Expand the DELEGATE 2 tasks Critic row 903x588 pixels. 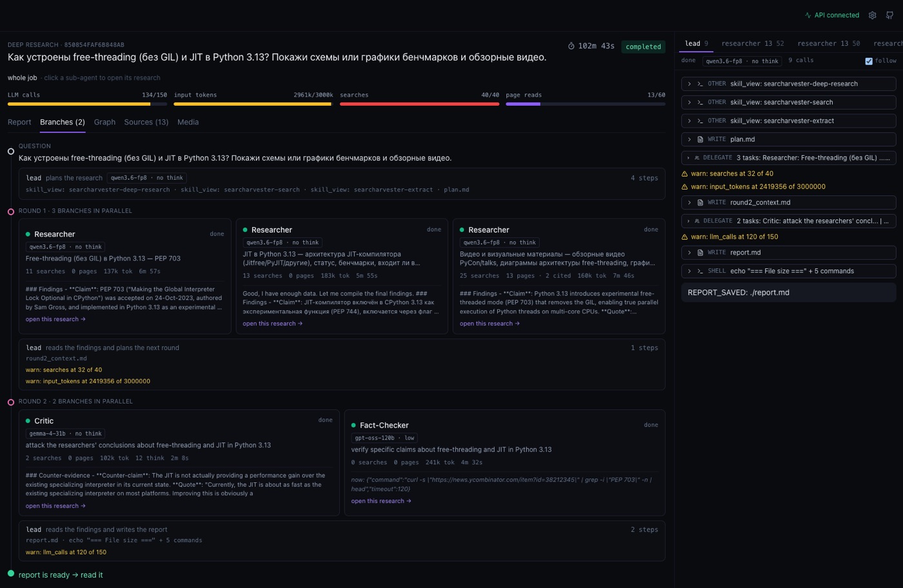pos(789,221)
